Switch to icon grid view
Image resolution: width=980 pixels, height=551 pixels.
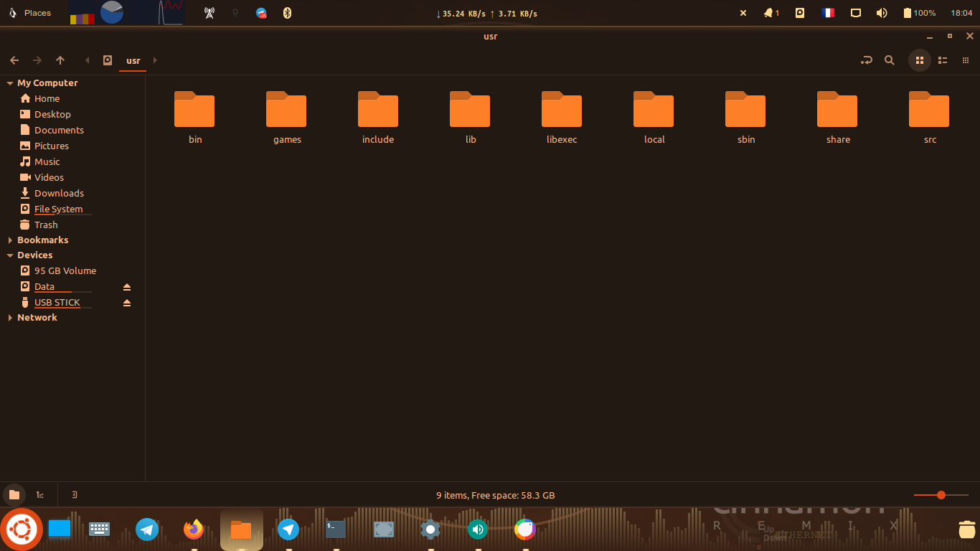click(920, 60)
